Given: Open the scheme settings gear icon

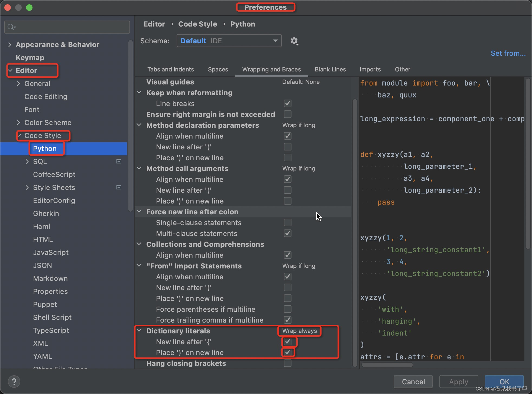Looking at the screenshot, I should point(294,41).
